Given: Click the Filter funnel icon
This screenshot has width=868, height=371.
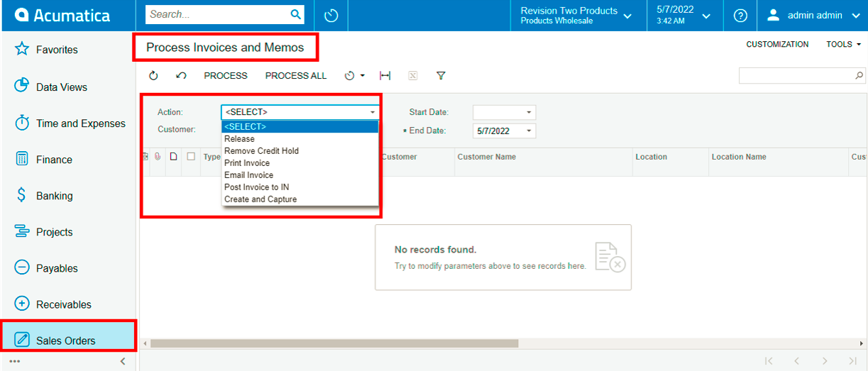Looking at the screenshot, I should point(441,75).
